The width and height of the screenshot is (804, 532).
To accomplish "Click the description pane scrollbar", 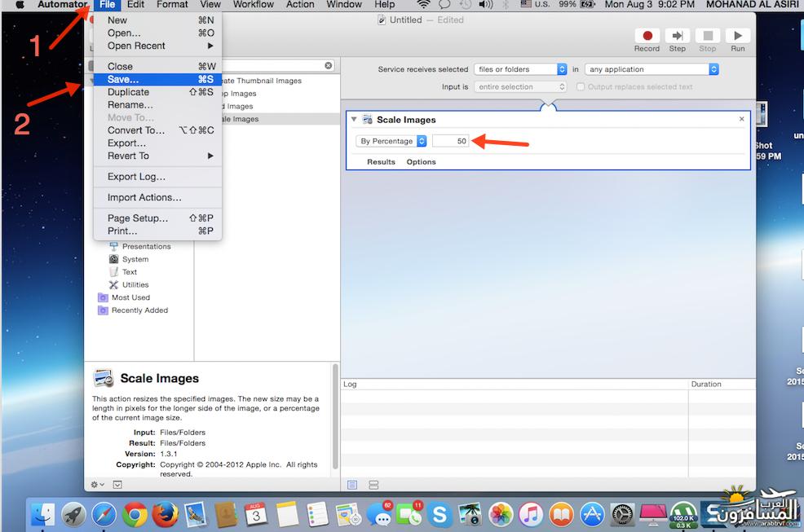I will pyautogui.click(x=335, y=416).
